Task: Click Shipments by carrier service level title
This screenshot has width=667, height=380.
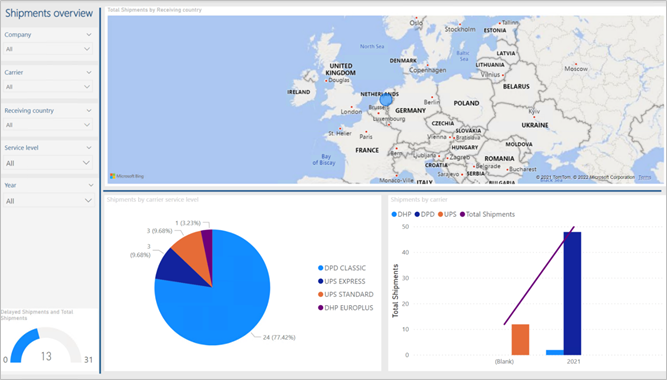Action: point(152,200)
